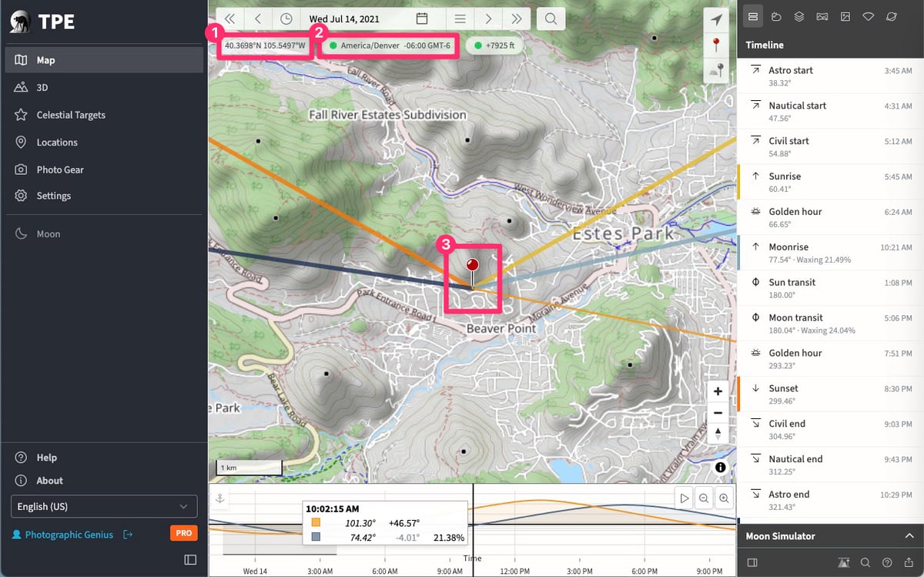Click the Photographic Genius account link
The height and width of the screenshot is (577, 924).
pos(69,535)
